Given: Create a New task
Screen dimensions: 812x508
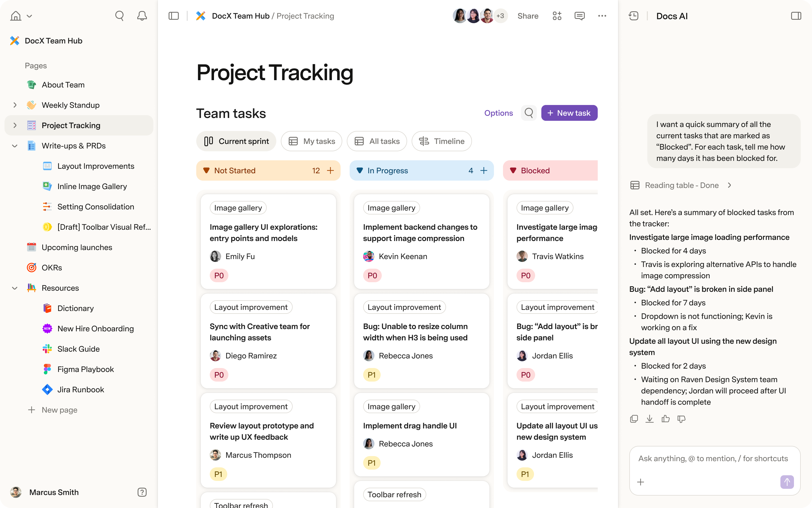Looking at the screenshot, I should pos(569,113).
